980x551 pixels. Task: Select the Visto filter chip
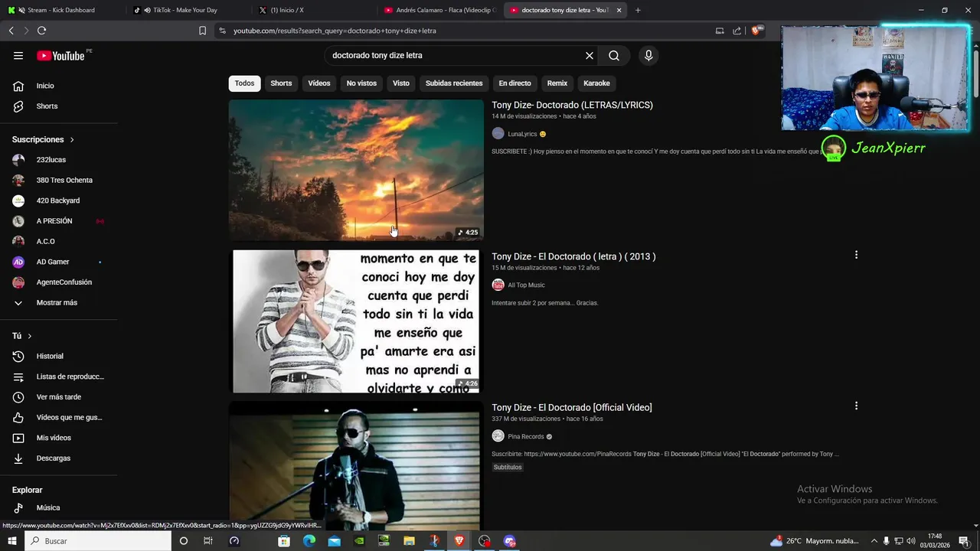[x=401, y=83]
